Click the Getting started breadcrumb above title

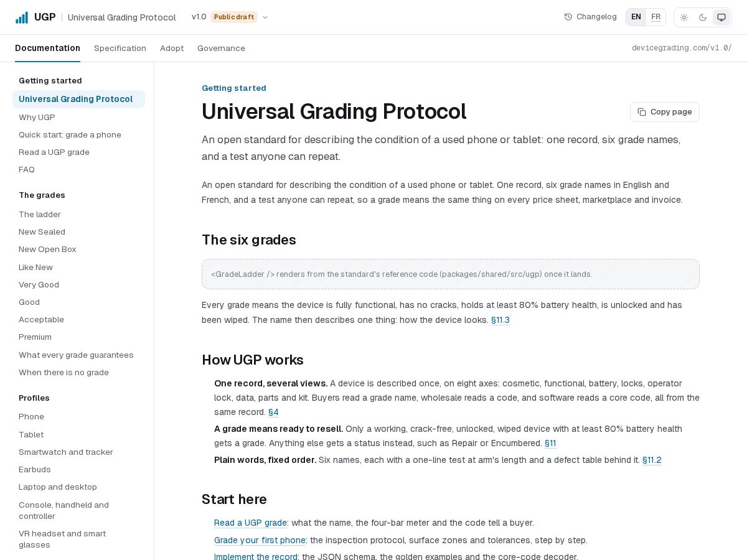click(x=234, y=88)
